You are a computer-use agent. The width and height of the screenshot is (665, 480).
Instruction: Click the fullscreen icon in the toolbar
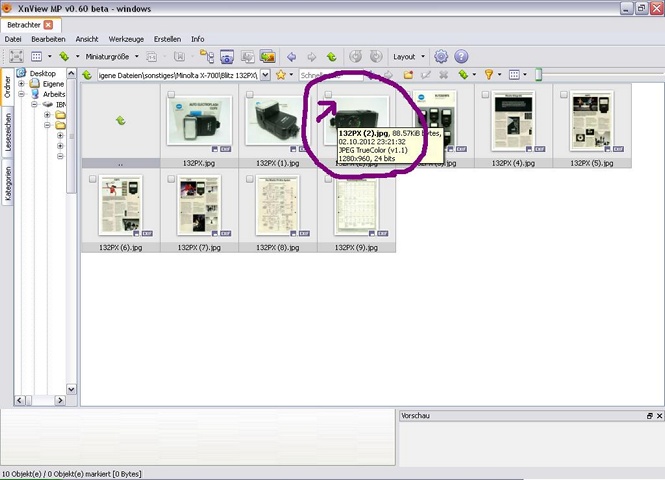(16, 56)
